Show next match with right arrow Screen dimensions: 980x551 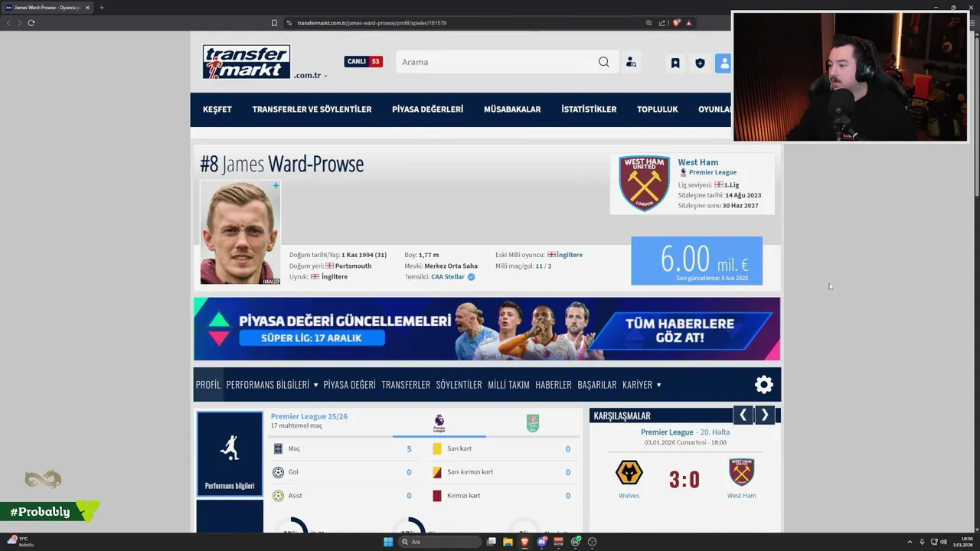764,415
